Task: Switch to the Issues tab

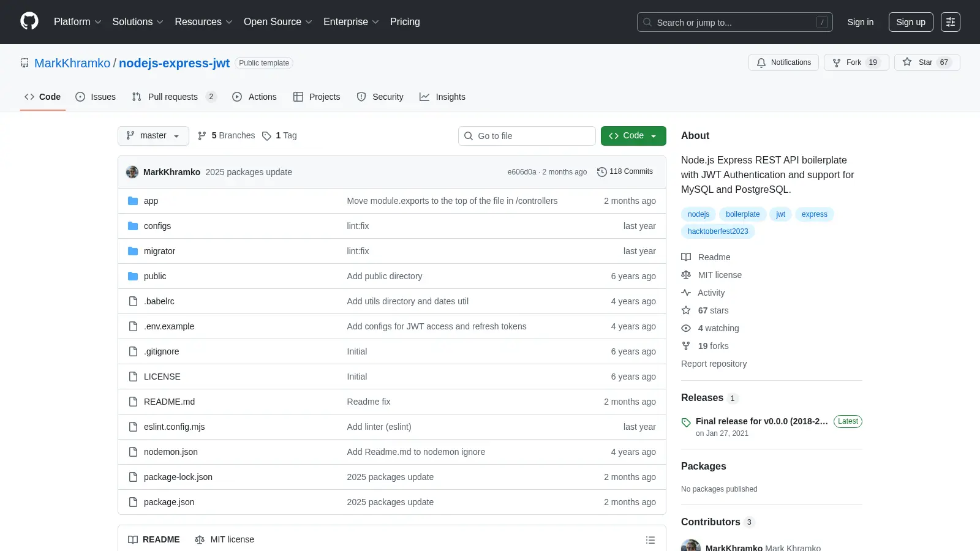Action: coord(96,97)
